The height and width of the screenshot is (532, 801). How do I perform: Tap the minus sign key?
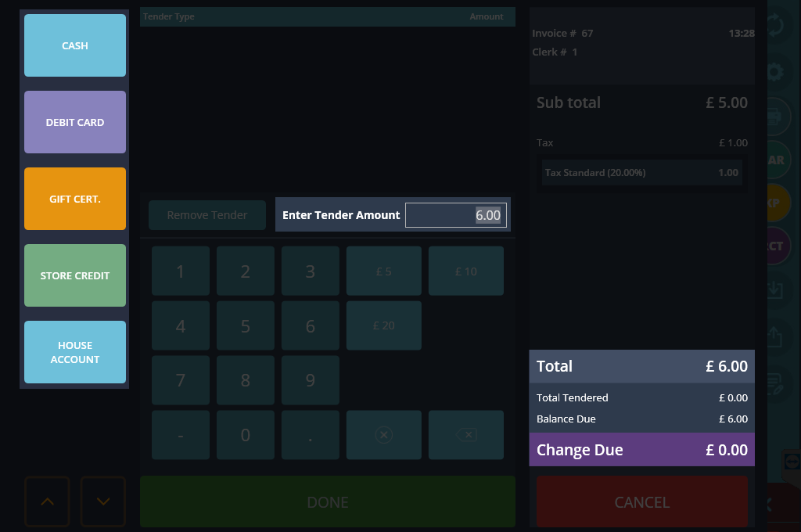(x=181, y=435)
